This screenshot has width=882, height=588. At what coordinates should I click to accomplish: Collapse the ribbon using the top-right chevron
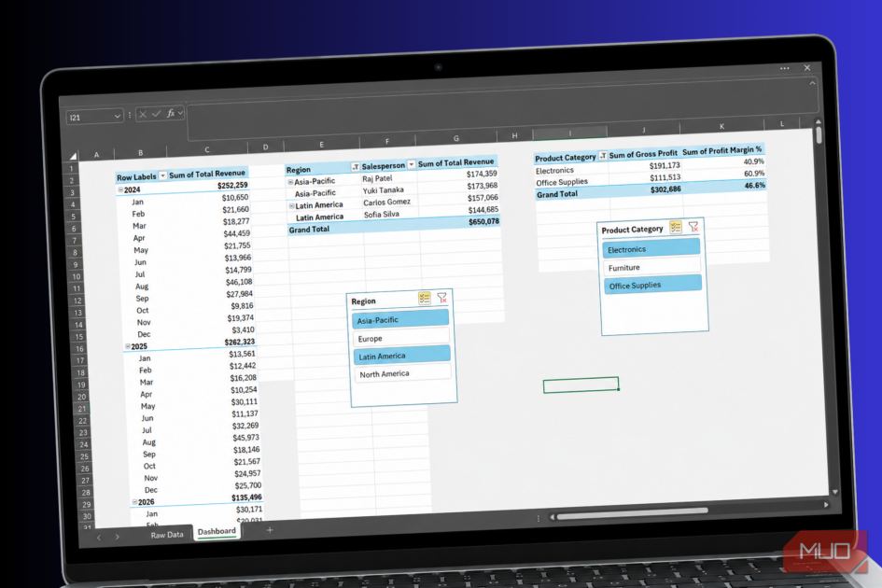(x=812, y=83)
